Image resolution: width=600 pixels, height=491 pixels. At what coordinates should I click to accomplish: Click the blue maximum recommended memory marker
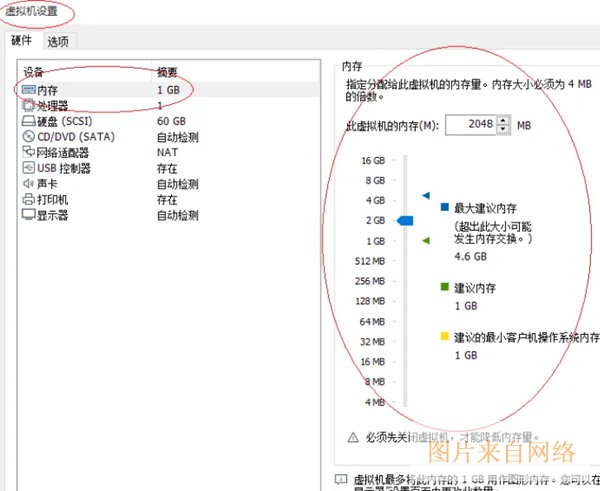click(426, 196)
